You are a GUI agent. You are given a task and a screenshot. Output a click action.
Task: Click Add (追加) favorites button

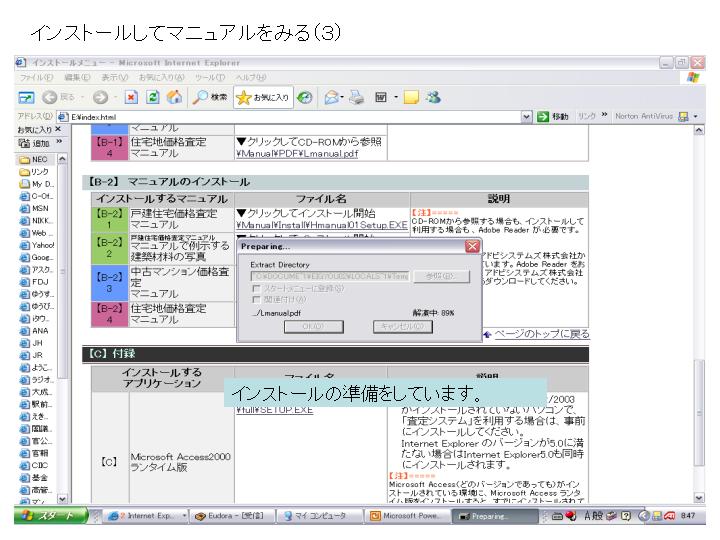tap(34, 143)
